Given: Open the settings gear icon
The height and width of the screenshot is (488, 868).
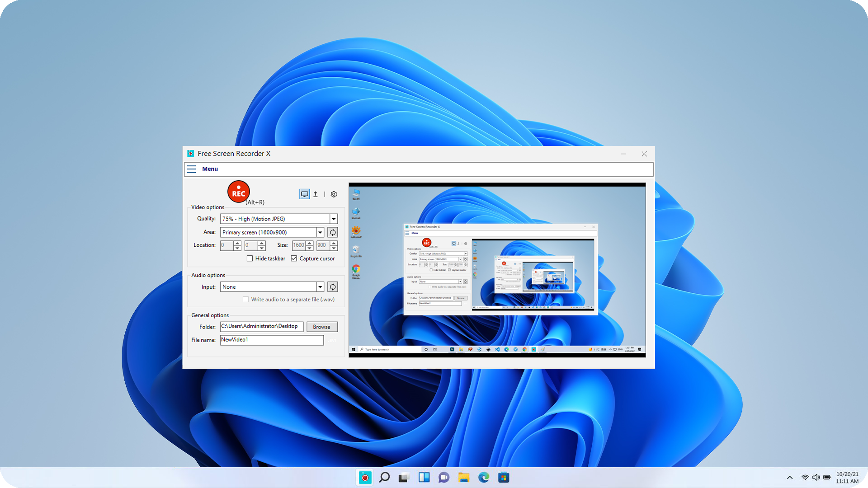Looking at the screenshot, I should pos(334,194).
